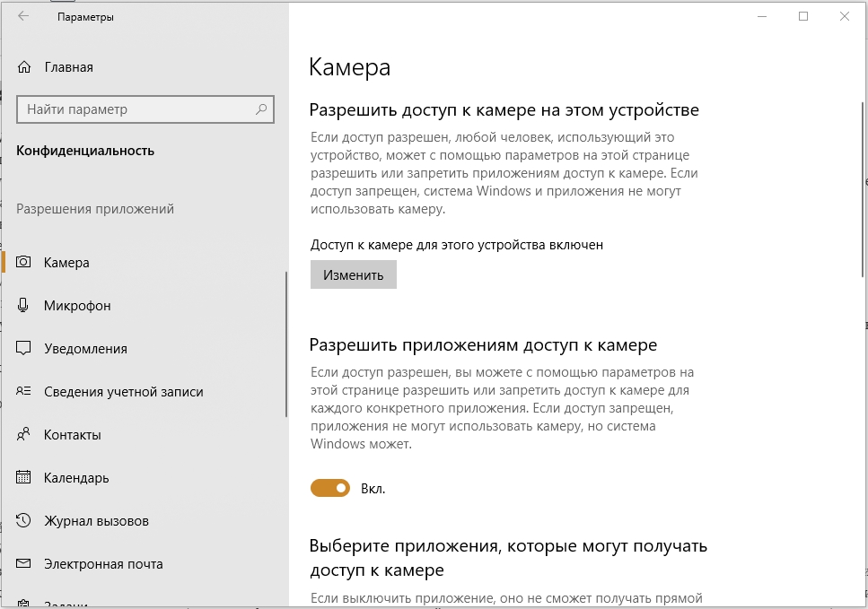Click the microphone icon in sidebar

(24, 306)
